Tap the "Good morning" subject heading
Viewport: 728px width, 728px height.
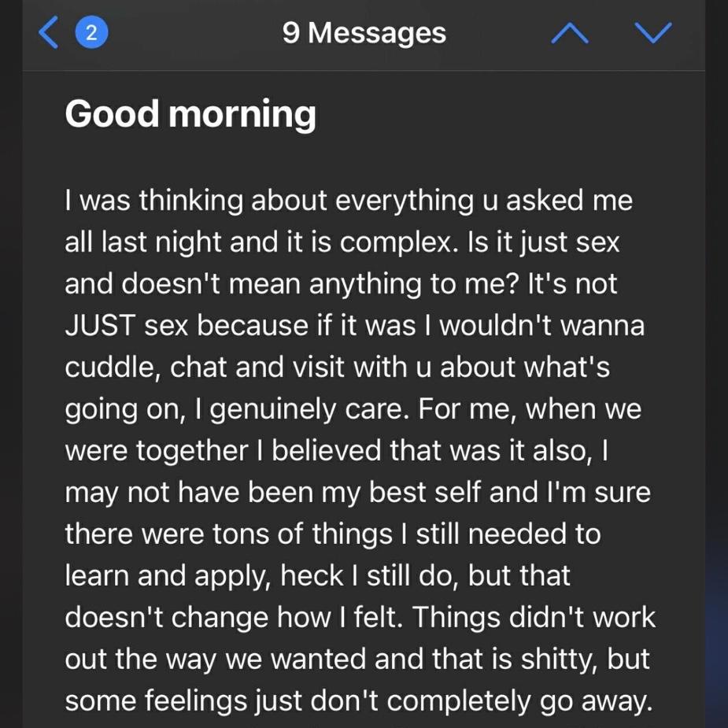click(x=190, y=114)
